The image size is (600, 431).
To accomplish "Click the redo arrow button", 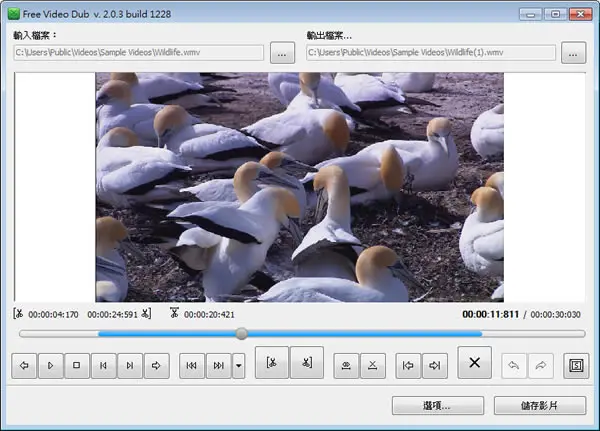I will pos(541,366).
